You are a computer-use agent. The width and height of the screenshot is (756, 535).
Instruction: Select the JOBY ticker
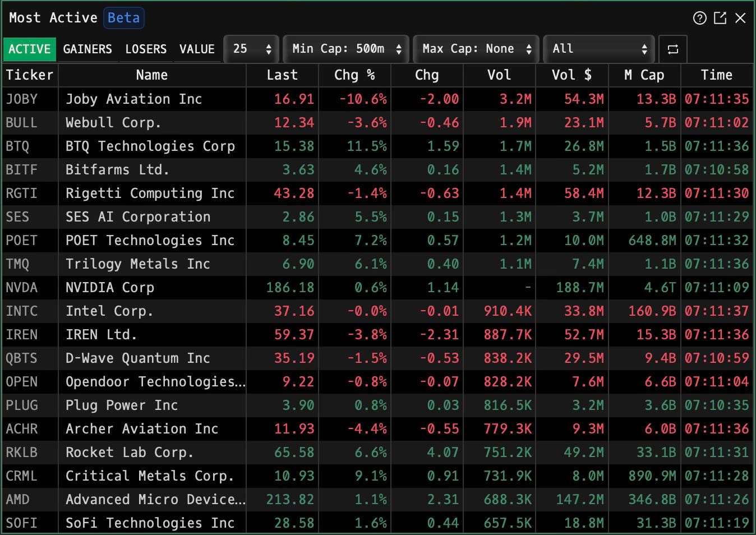[22, 99]
